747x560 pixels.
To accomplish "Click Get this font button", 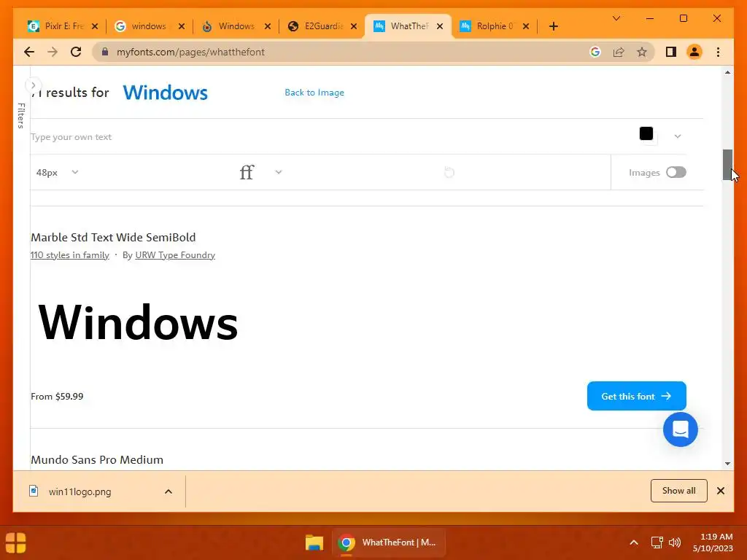I will (636, 396).
